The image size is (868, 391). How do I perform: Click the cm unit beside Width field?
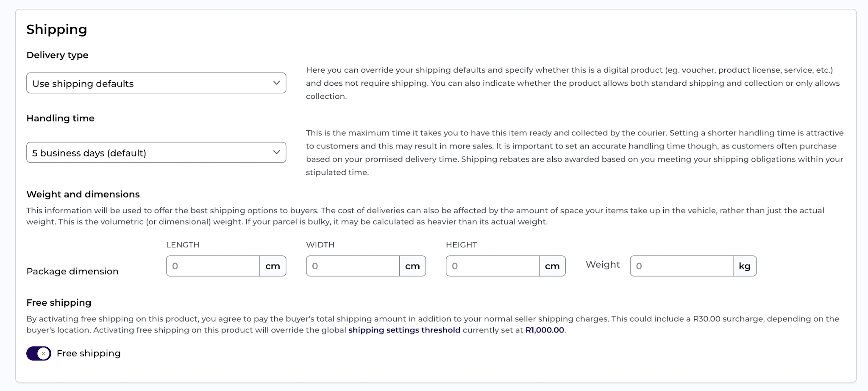pos(412,266)
